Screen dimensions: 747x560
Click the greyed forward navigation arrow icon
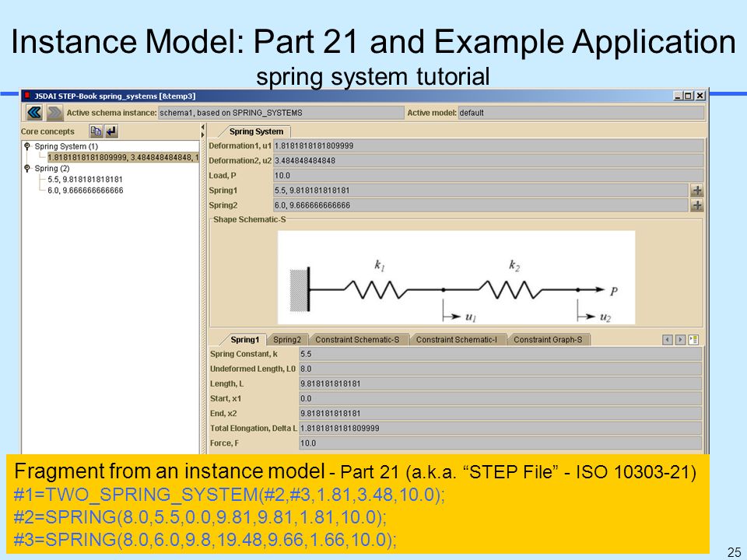(x=54, y=113)
